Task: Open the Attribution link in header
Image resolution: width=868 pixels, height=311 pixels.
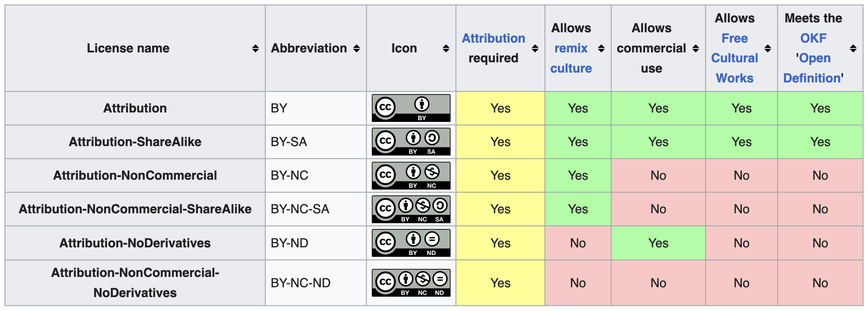Action: [x=493, y=39]
